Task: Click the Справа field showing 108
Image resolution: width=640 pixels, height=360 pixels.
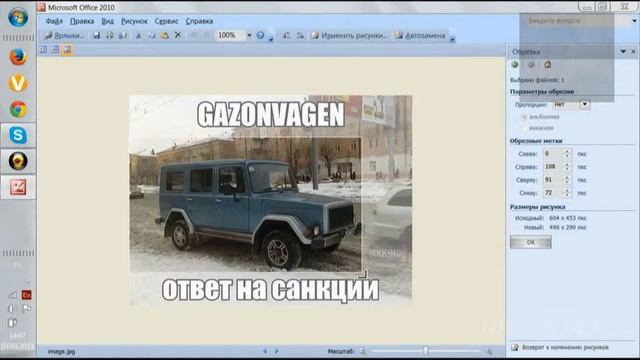Action: coord(553,167)
